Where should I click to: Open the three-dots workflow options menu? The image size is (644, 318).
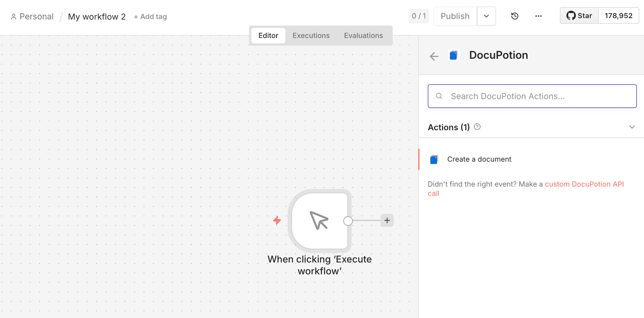pos(539,16)
